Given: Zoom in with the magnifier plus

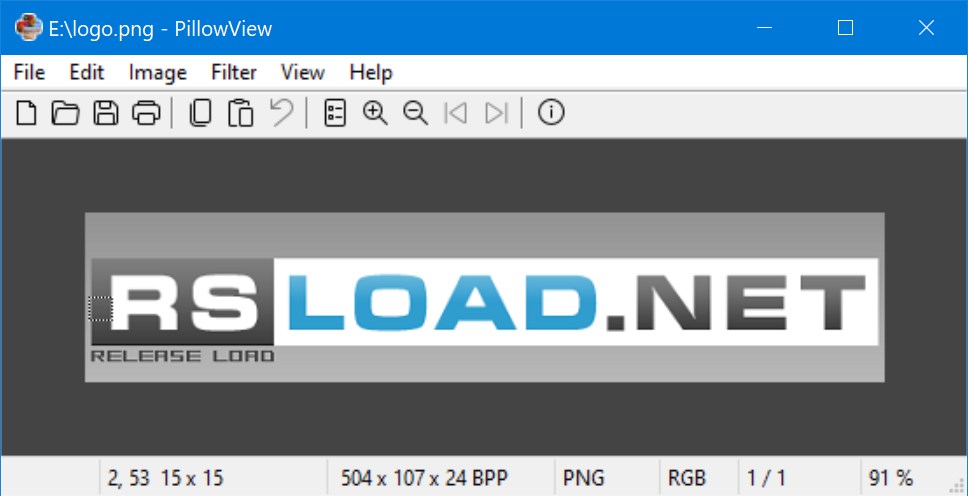Looking at the screenshot, I should (x=375, y=113).
